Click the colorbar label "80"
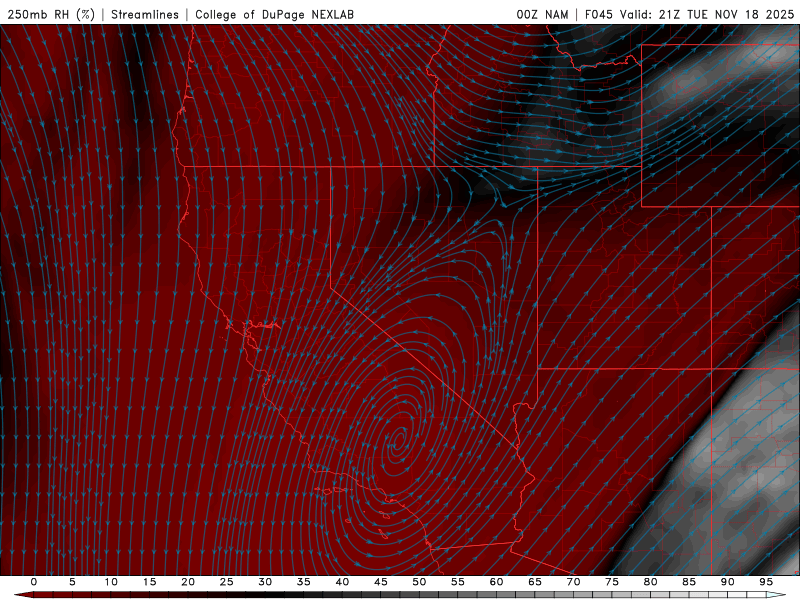 tap(651, 582)
